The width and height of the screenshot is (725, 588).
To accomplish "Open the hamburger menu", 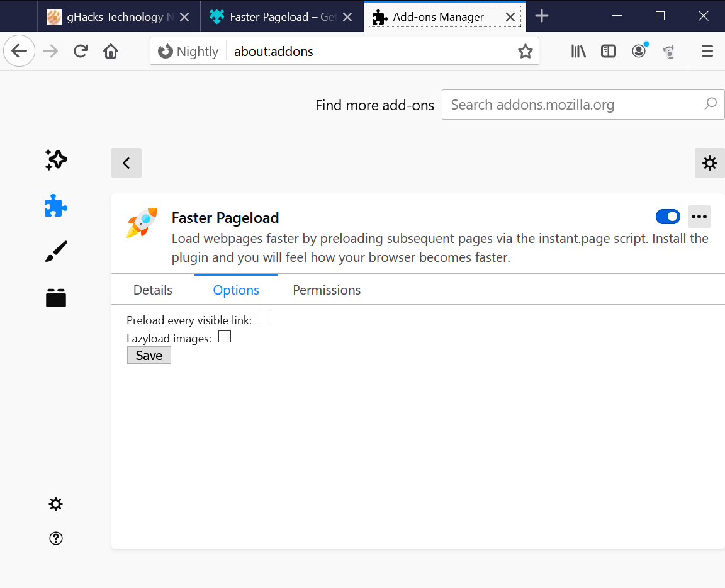I will [707, 51].
